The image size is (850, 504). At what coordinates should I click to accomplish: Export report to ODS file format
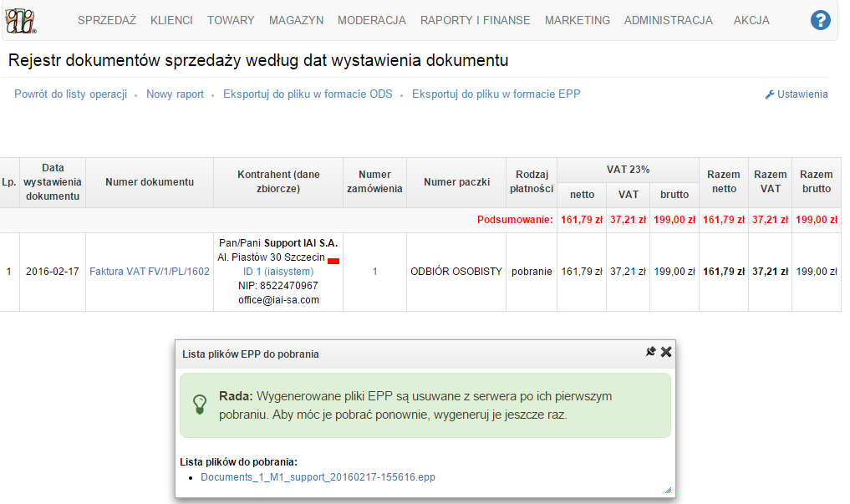click(x=308, y=94)
